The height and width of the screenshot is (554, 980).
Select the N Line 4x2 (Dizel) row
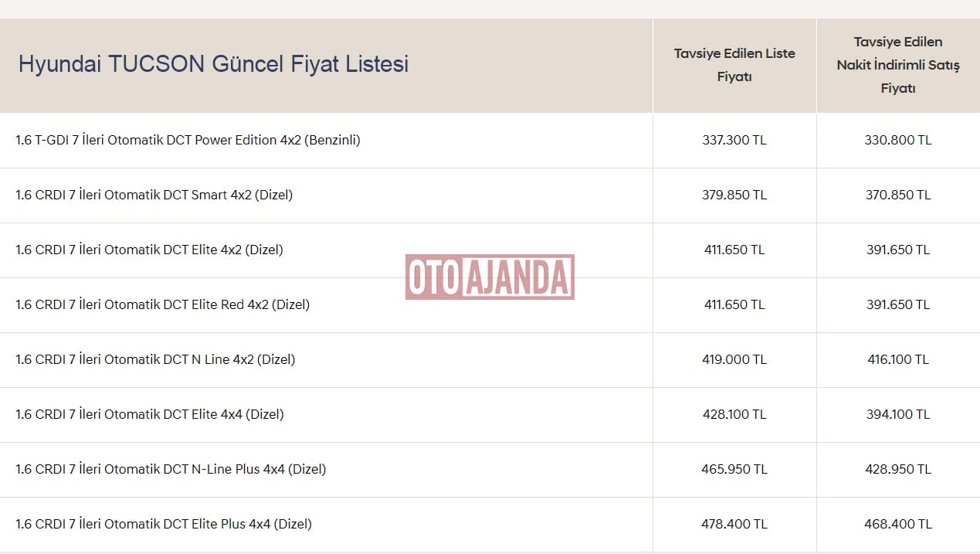(x=490, y=360)
